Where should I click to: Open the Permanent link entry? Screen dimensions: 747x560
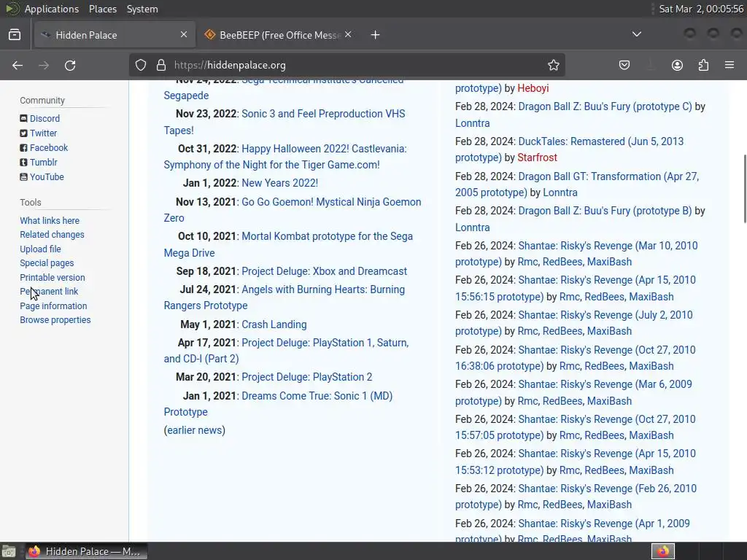point(49,292)
